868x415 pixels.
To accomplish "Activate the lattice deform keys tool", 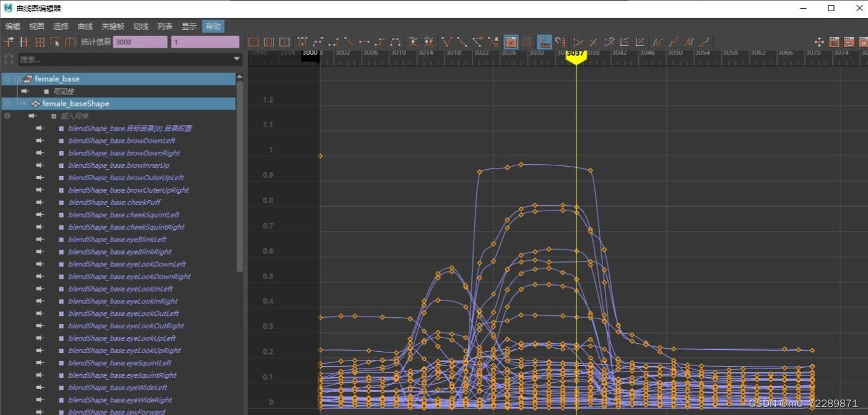I will tap(39, 41).
